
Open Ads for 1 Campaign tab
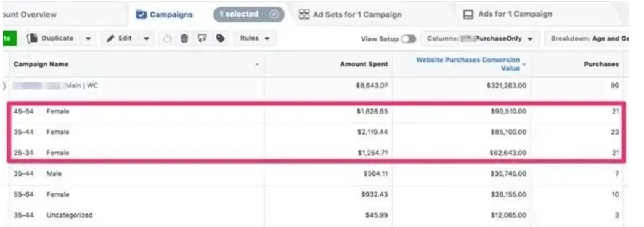[x=508, y=14]
